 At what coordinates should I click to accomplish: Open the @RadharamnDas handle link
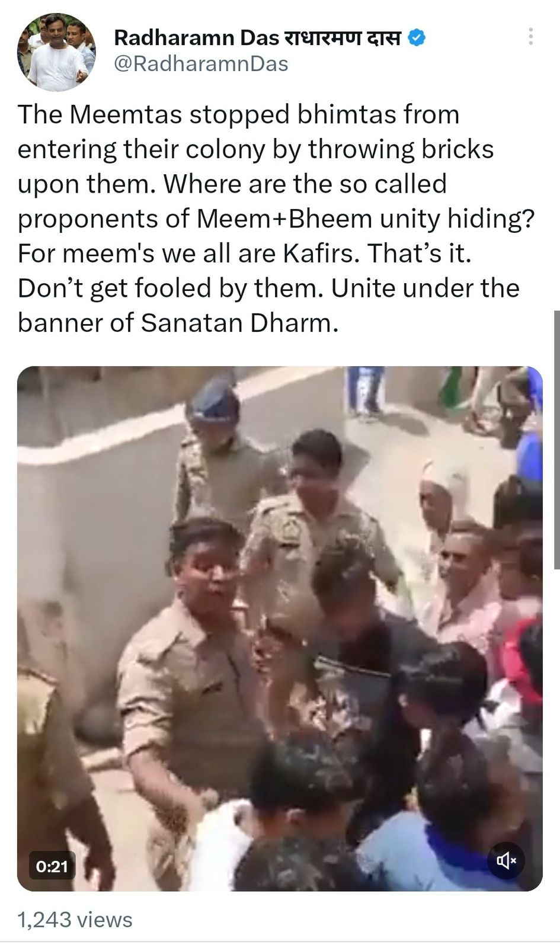click(x=200, y=63)
